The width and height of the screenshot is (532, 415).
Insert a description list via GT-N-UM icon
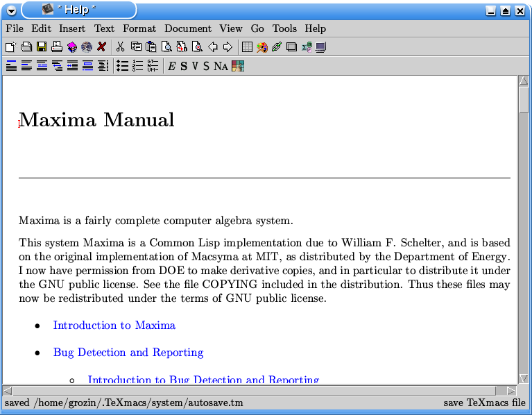[153, 65]
